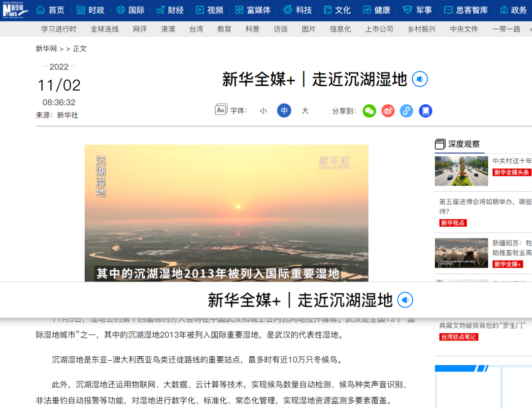Open 典藏文物破损背后的罗生门 article
The image size is (532, 409).
tap(482, 326)
